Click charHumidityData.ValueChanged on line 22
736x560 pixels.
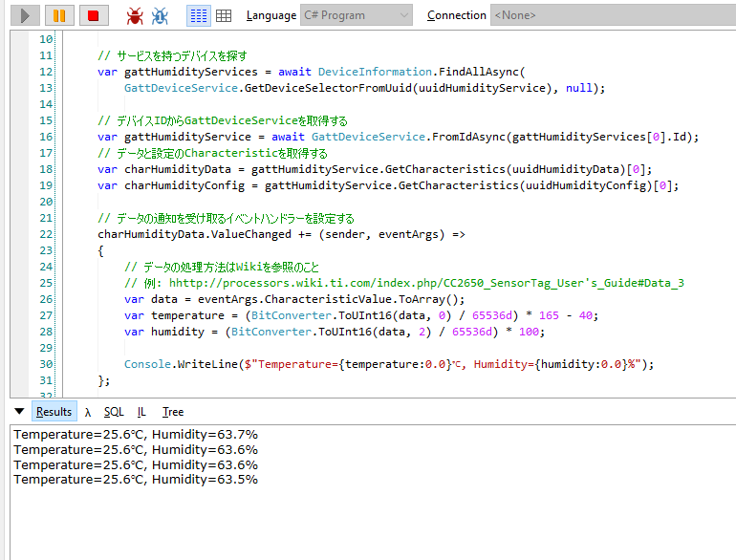pyautogui.click(x=194, y=234)
